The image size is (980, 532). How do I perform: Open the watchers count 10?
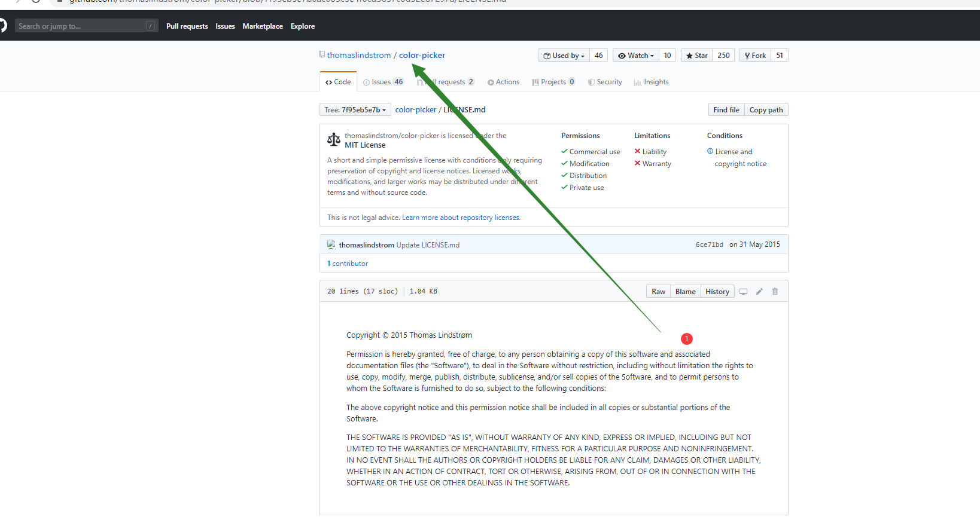click(x=668, y=56)
